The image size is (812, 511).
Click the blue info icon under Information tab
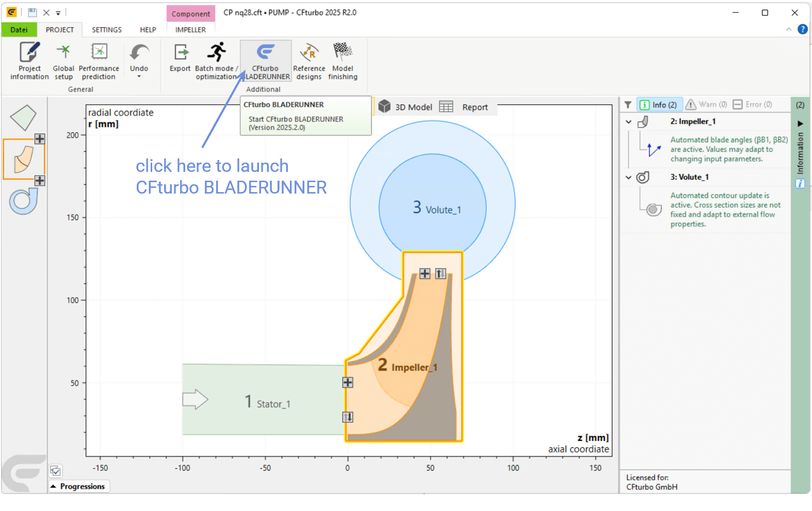coord(800,183)
